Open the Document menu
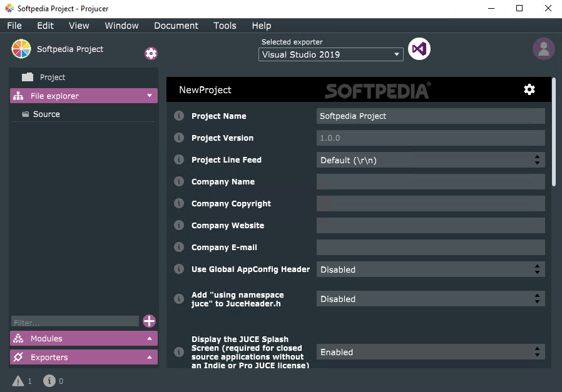 click(176, 26)
